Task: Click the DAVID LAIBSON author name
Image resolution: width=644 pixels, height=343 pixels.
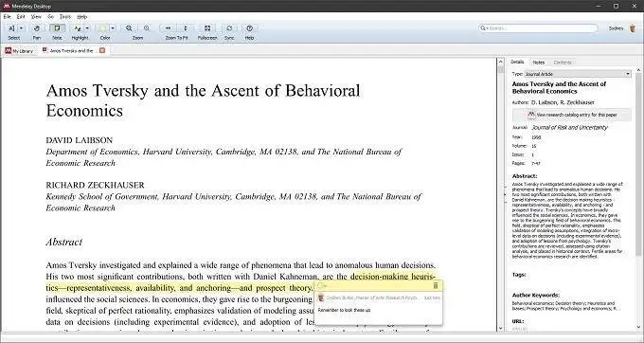Action: (80, 140)
